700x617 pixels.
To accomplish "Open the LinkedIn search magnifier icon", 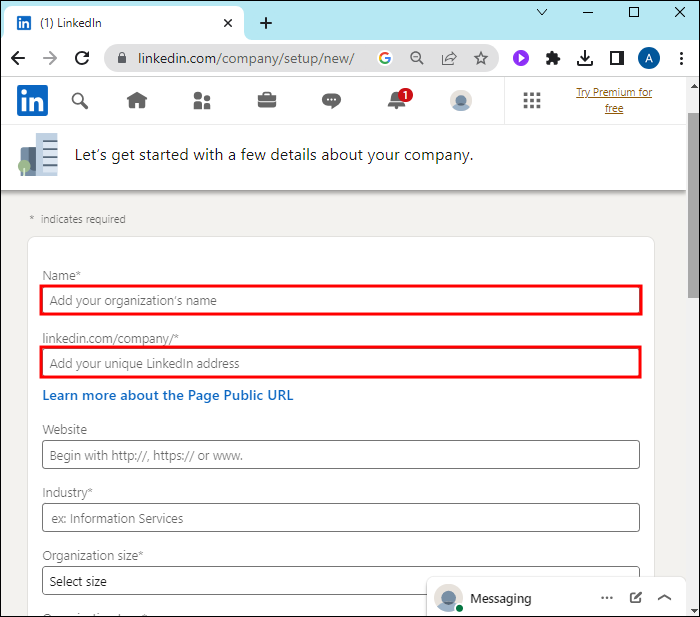I will click(80, 101).
